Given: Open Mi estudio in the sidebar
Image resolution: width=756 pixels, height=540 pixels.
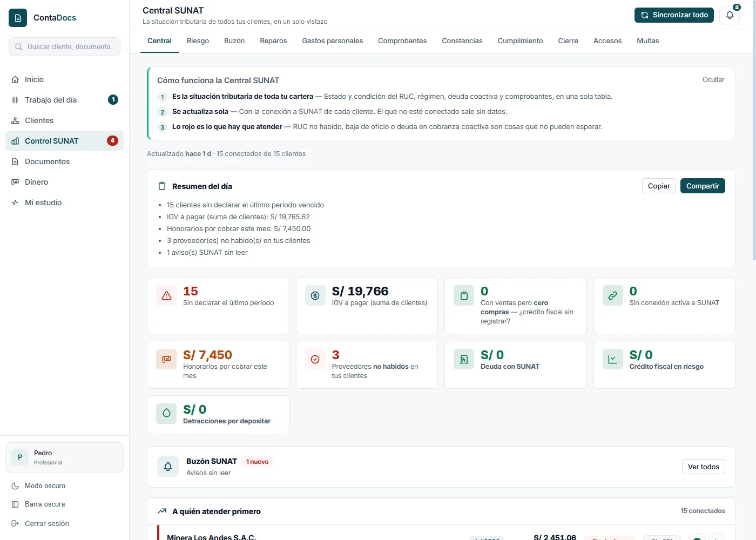Looking at the screenshot, I should pos(64,202).
